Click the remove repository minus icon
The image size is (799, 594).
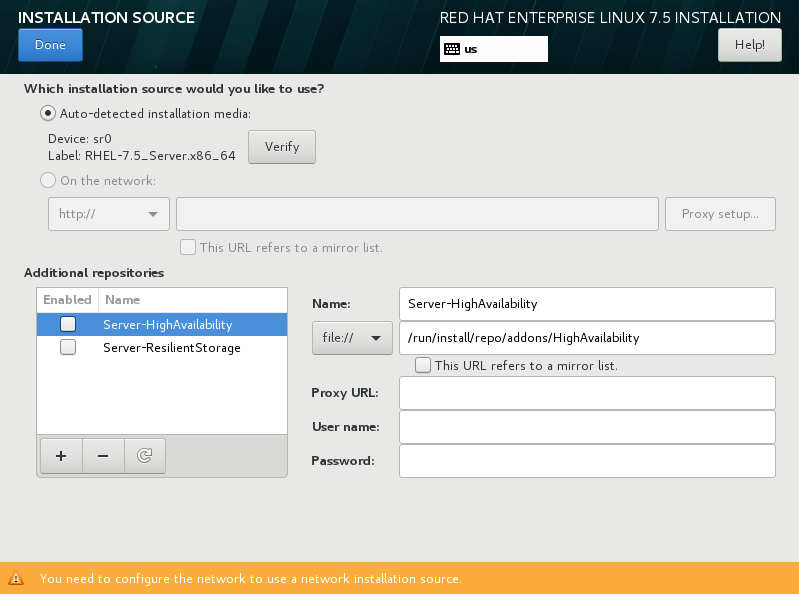tap(103, 456)
